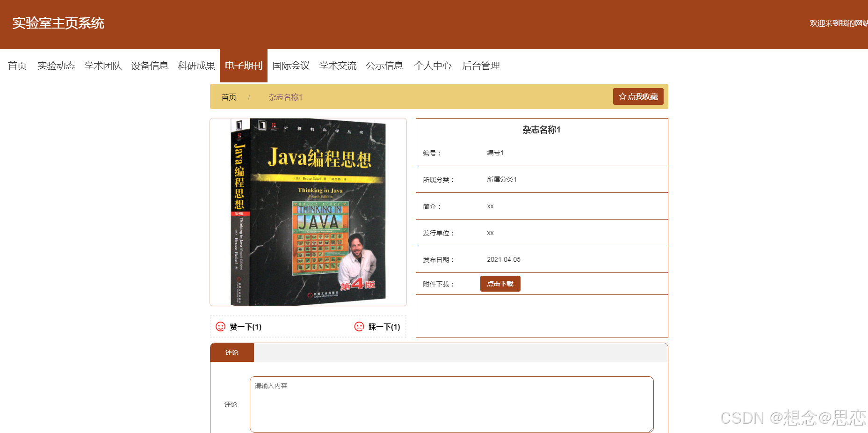Click the 附件下载： label
This screenshot has width=868, height=433.
coord(439,284)
